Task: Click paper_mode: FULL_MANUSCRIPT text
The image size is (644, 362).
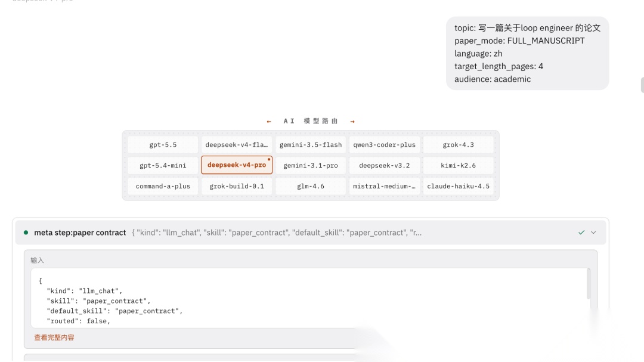Action: [519, 41]
